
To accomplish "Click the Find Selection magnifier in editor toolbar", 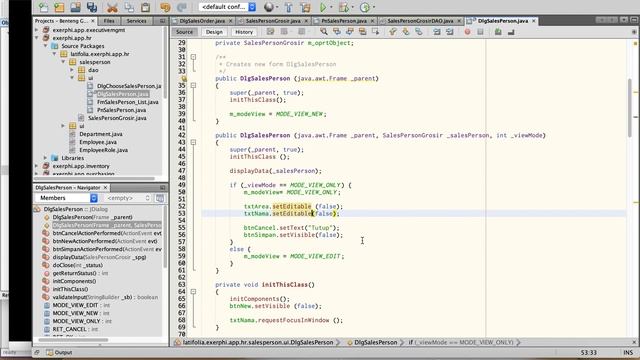I will coord(324,31).
